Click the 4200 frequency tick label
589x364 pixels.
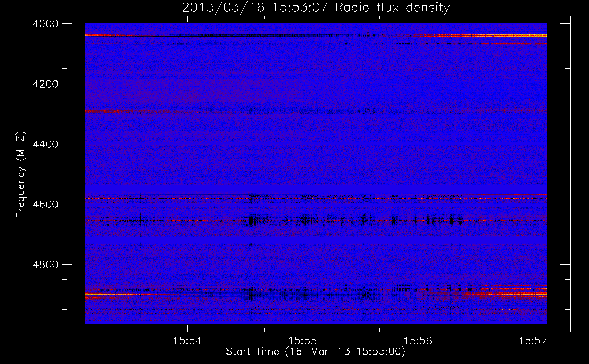[x=46, y=84]
